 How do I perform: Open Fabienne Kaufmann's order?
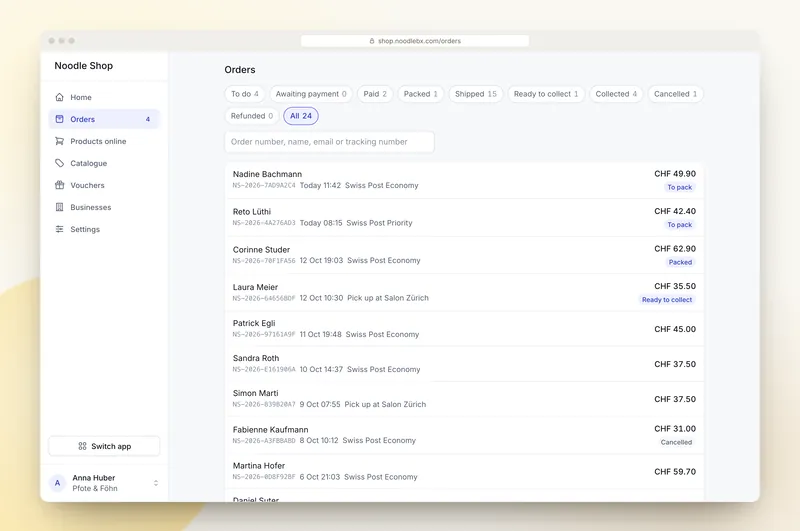464,435
